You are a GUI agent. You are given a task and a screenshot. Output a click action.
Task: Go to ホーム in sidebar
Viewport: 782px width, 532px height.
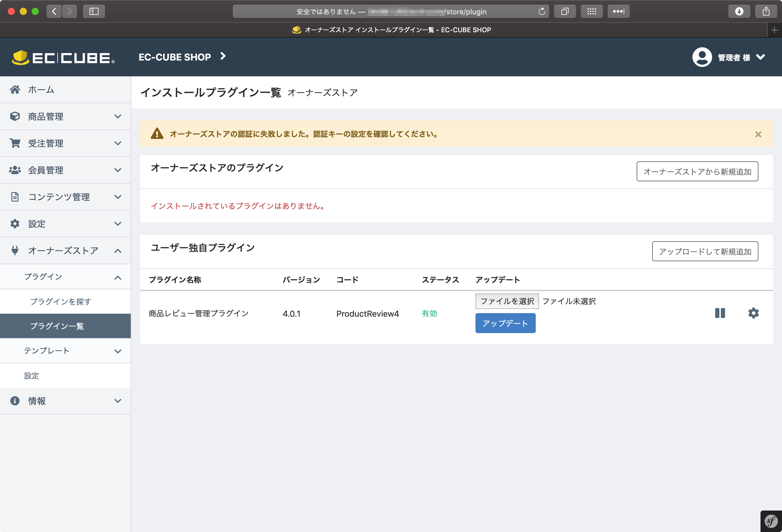pos(41,89)
